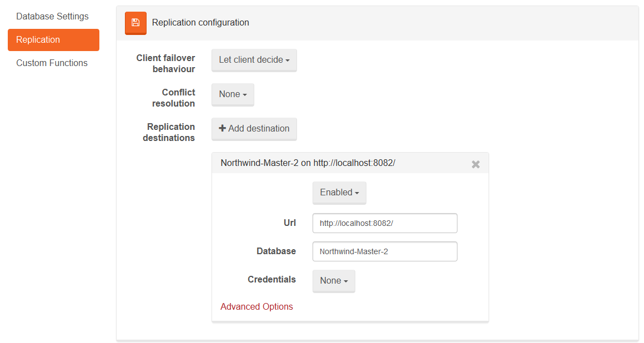The image size is (644, 343).
Task: Open the Enabled status dropdown
Action: 339,193
